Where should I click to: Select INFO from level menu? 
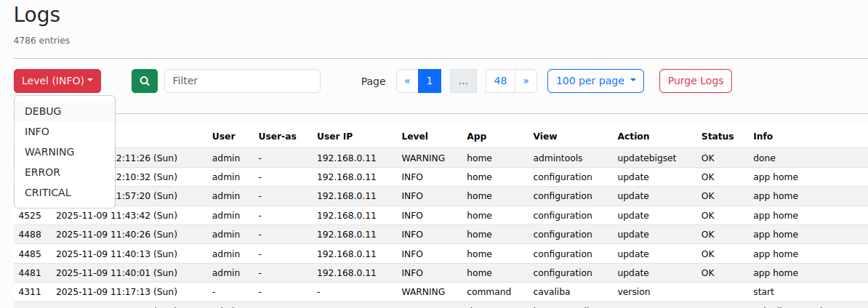(x=37, y=131)
